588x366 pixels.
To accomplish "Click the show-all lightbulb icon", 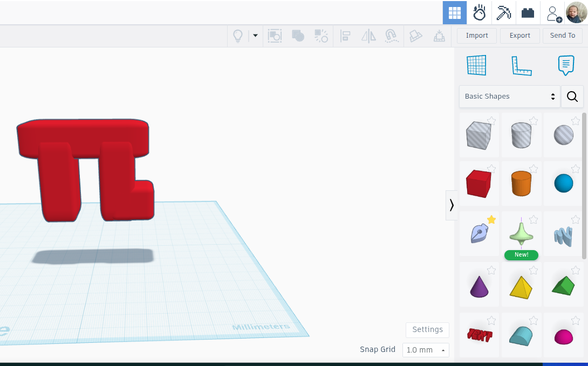I will click(238, 36).
